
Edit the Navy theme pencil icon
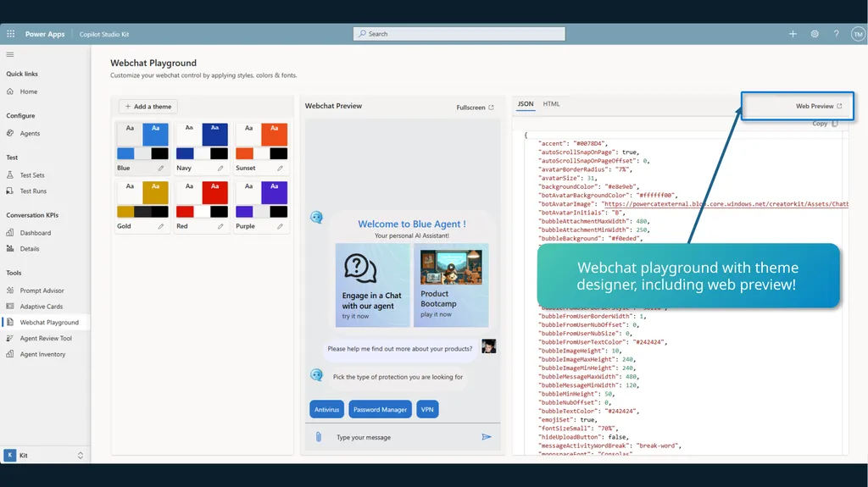[x=220, y=169]
